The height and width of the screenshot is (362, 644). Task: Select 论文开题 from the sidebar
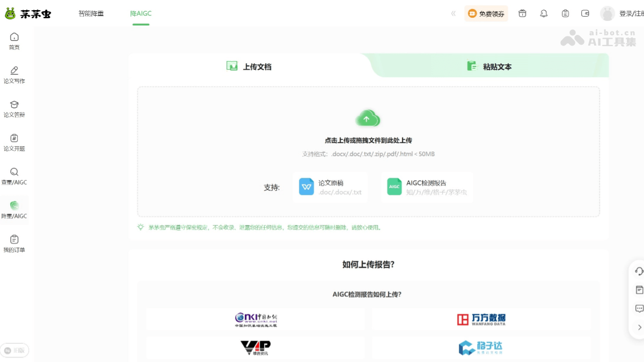coord(14,143)
